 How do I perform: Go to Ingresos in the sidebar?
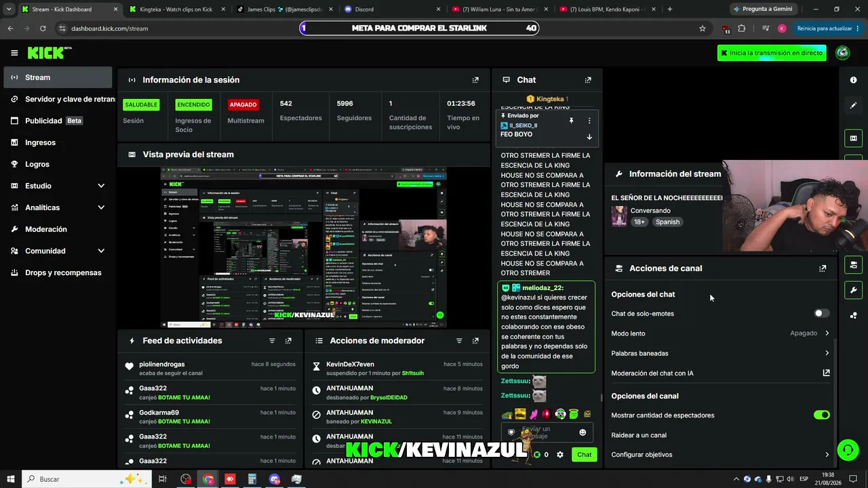pos(58,142)
